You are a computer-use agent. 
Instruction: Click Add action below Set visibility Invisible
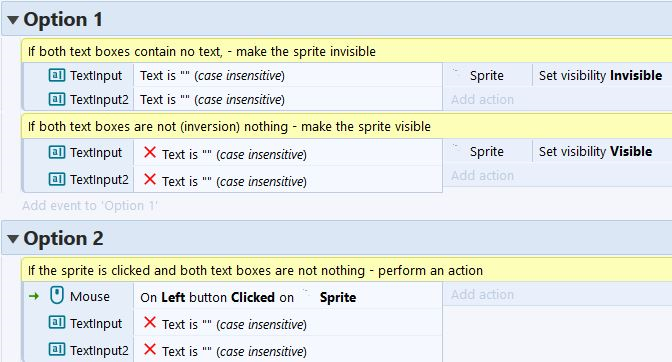(482, 99)
